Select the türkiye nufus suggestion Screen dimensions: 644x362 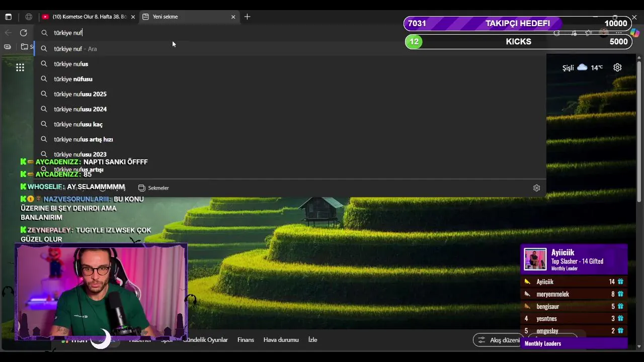(x=290, y=64)
